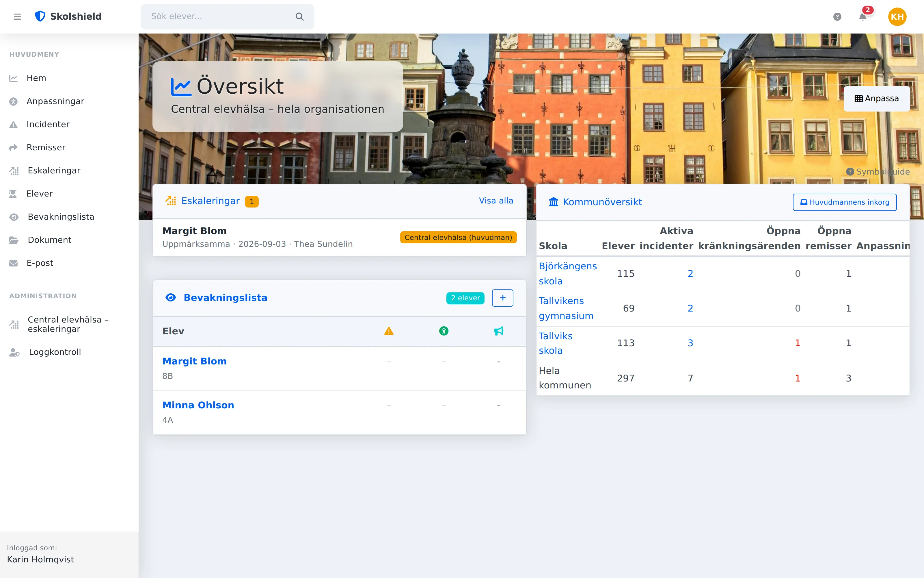Click the Eskaleringar count badge 1
The width and height of the screenshot is (924, 578).
pyautogui.click(x=252, y=201)
